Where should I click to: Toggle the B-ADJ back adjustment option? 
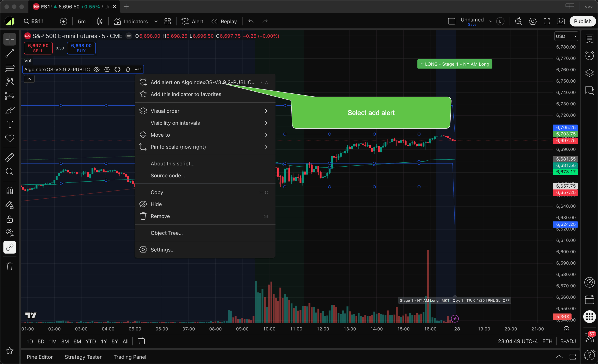coord(568,341)
